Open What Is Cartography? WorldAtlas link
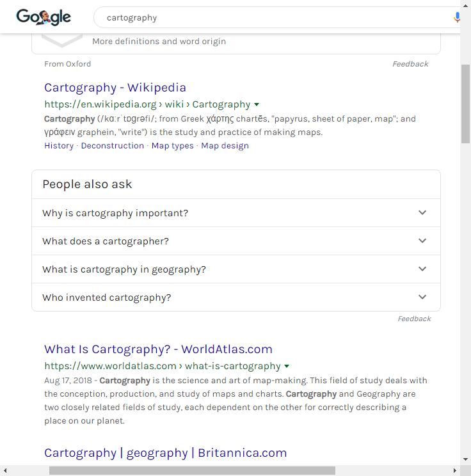Screen dimensions: 471x476 [x=158, y=349]
